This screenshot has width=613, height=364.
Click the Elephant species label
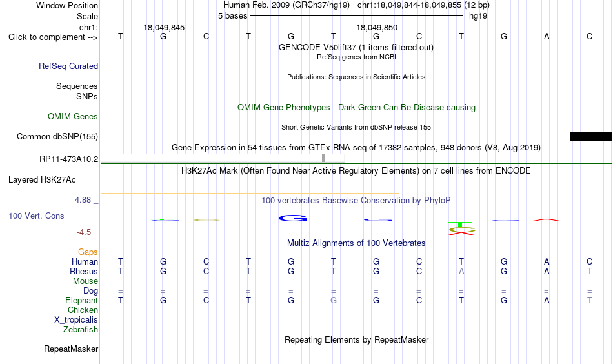tap(81, 300)
